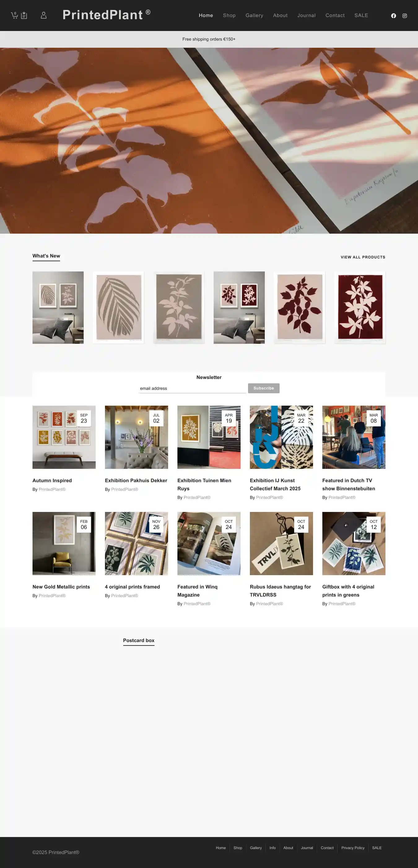Click VIEW ALL PRODUCTS link
Image resolution: width=418 pixels, height=868 pixels.
363,257
